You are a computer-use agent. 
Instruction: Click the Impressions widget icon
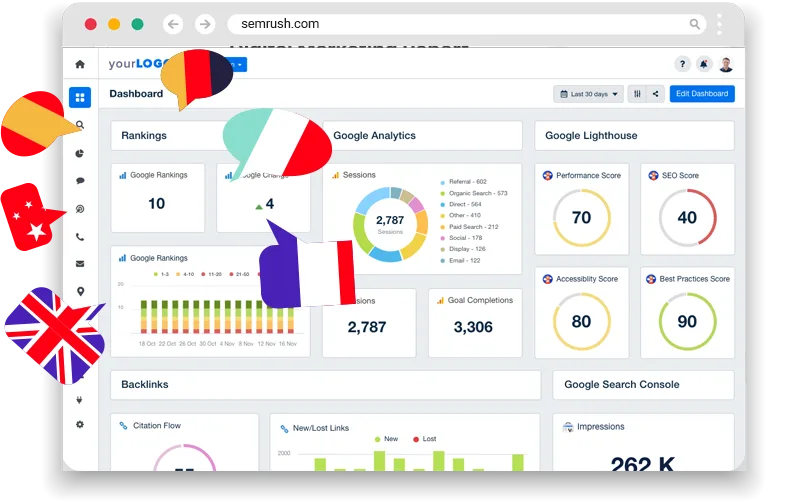[x=567, y=427]
